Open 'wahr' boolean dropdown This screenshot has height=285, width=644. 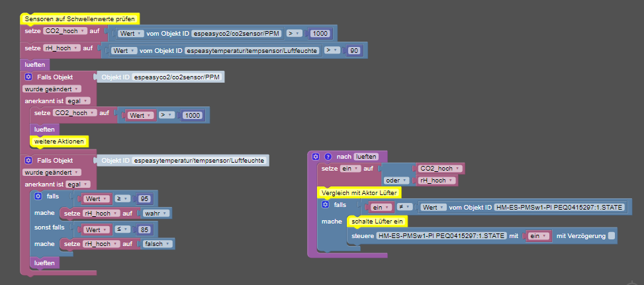click(156, 213)
